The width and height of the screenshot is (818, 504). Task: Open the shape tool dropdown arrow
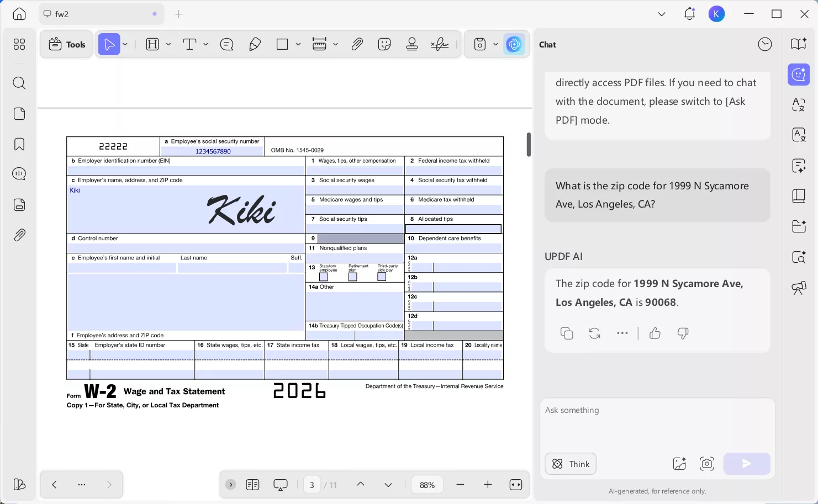(x=298, y=44)
